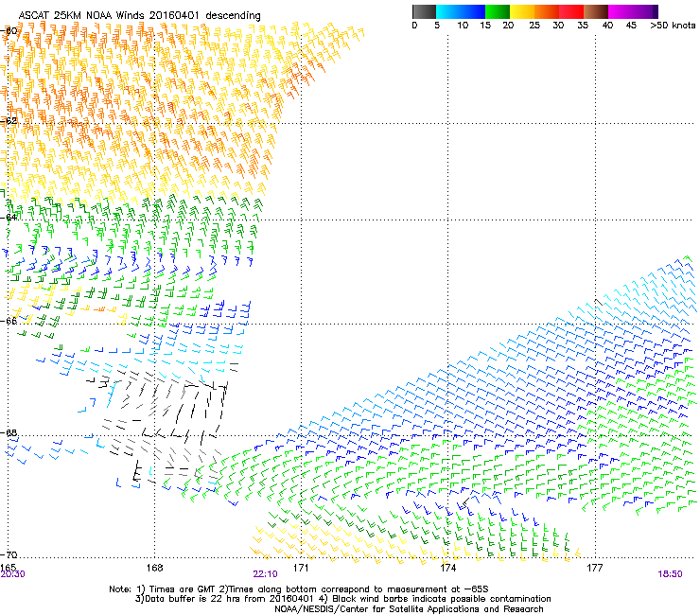The width and height of the screenshot is (700, 615).
Task: Click the note "Times are GMT" line
Action: tap(299, 589)
